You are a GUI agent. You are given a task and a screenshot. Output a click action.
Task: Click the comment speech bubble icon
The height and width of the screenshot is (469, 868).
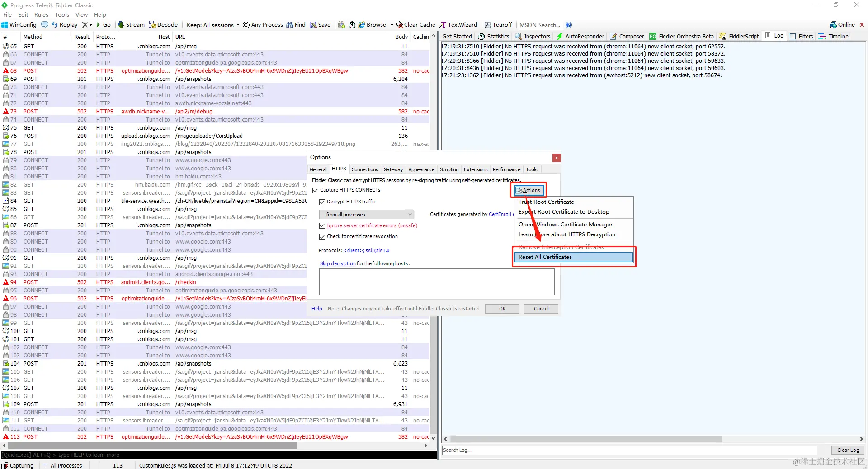point(44,25)
